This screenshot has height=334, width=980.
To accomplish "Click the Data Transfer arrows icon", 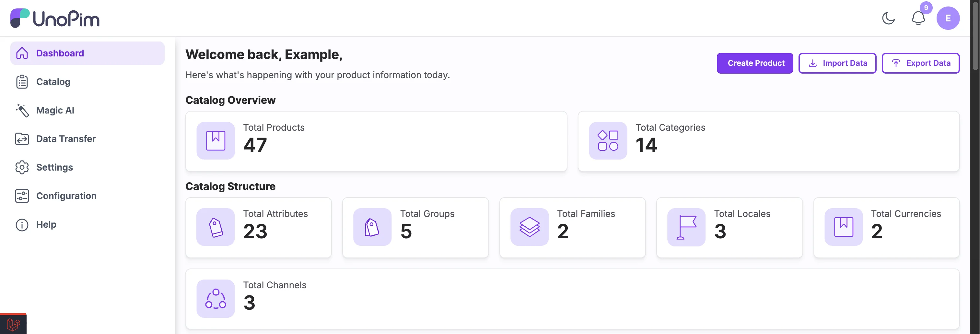I will click(22, 139).
